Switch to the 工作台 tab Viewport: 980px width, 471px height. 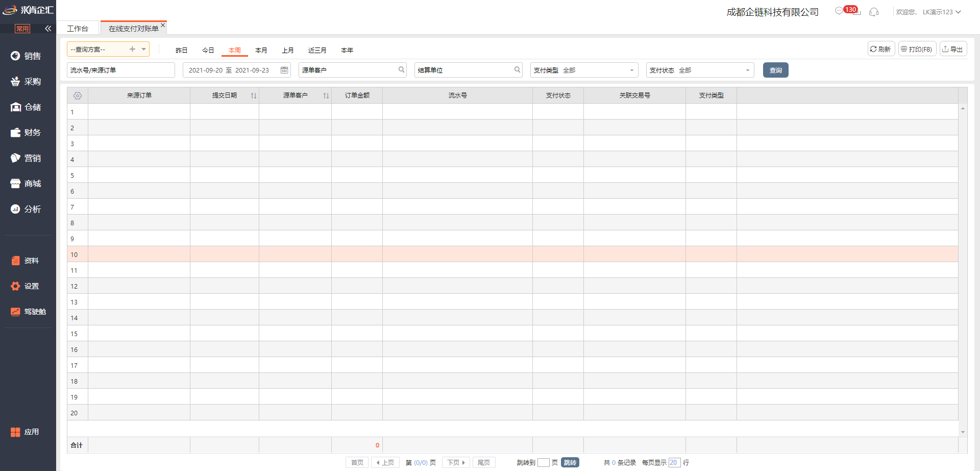78,29
